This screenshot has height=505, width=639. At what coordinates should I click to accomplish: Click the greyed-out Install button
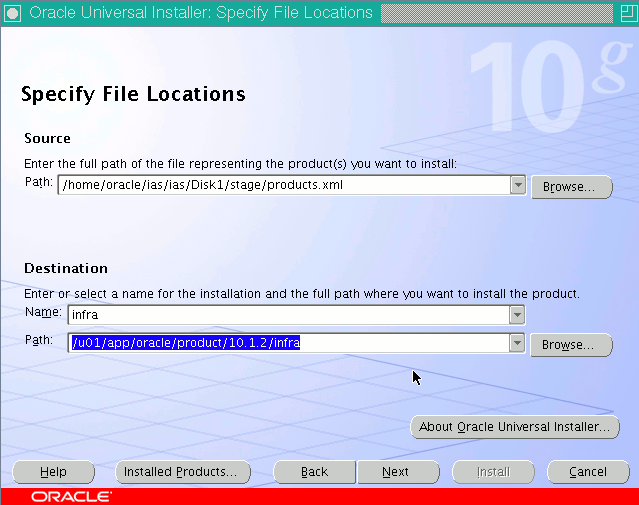494,472
